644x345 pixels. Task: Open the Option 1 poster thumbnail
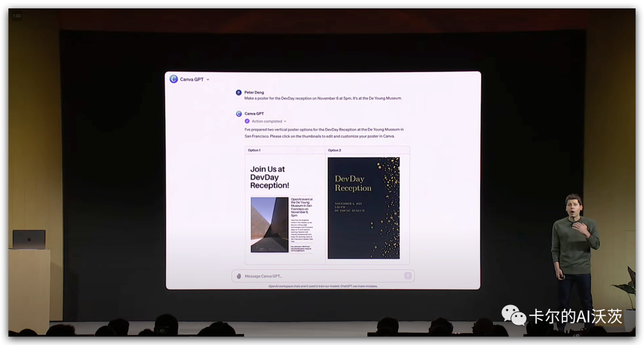coord(282,209)
